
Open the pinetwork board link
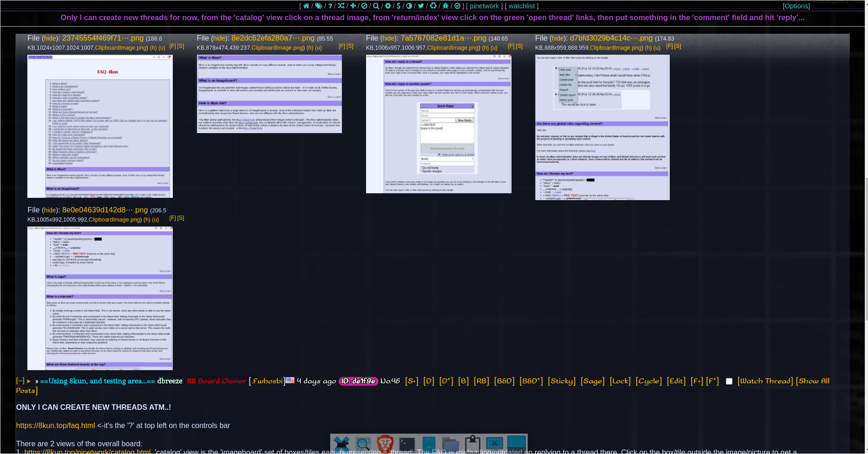(484, 6)
